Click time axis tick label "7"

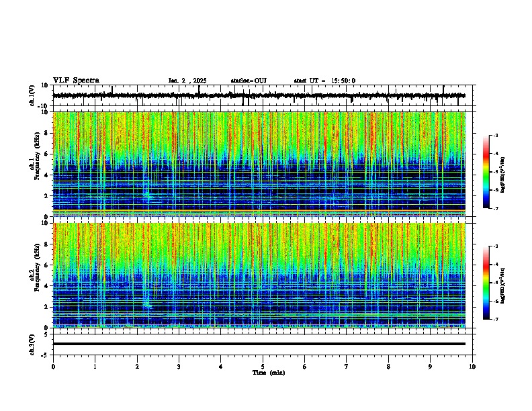pyautogui.click(x=347, y=367)
